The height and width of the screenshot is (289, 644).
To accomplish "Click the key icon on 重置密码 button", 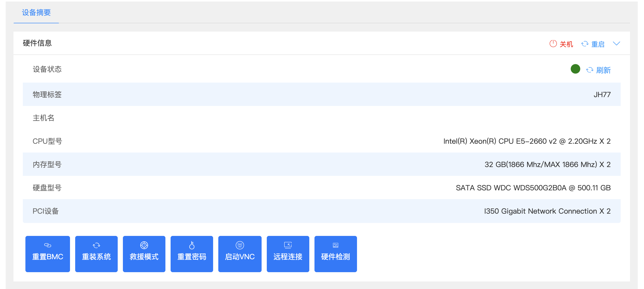I will [x=192, y=245].
